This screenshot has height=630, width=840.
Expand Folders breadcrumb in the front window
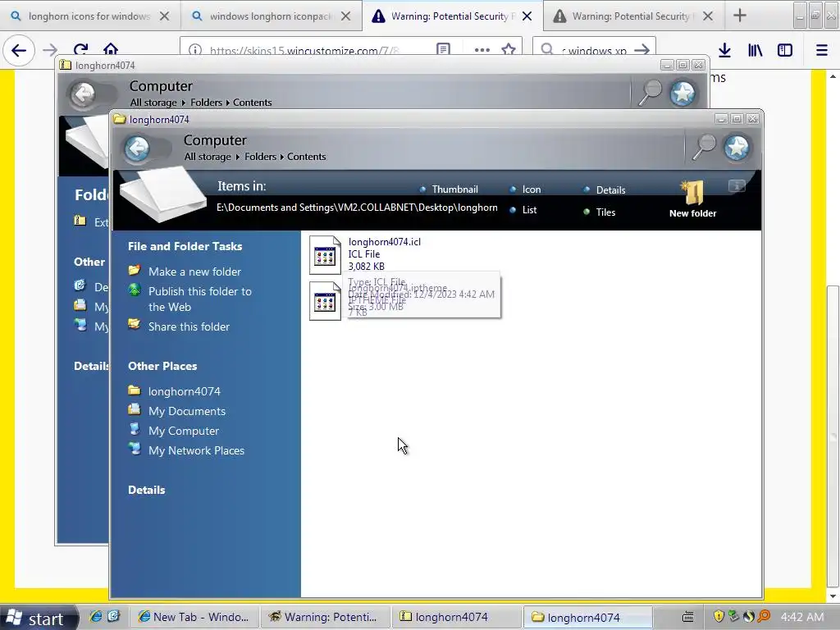(260, 157)
